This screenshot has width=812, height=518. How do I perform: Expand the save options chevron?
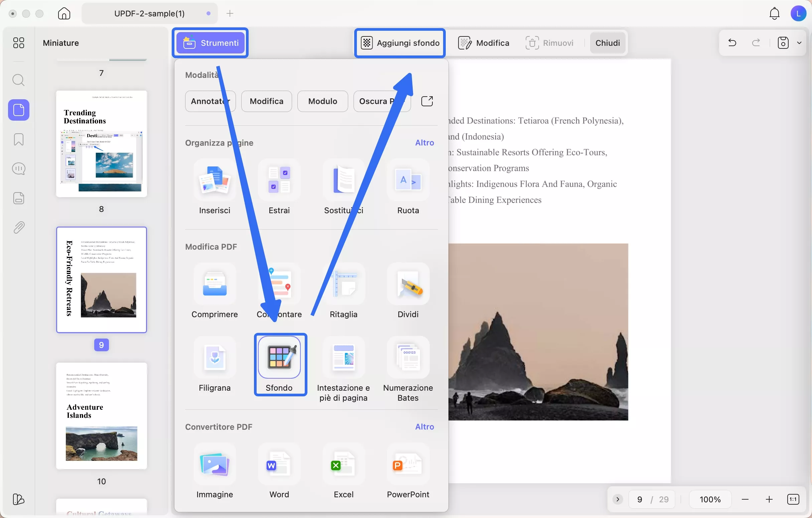(800, 43)
